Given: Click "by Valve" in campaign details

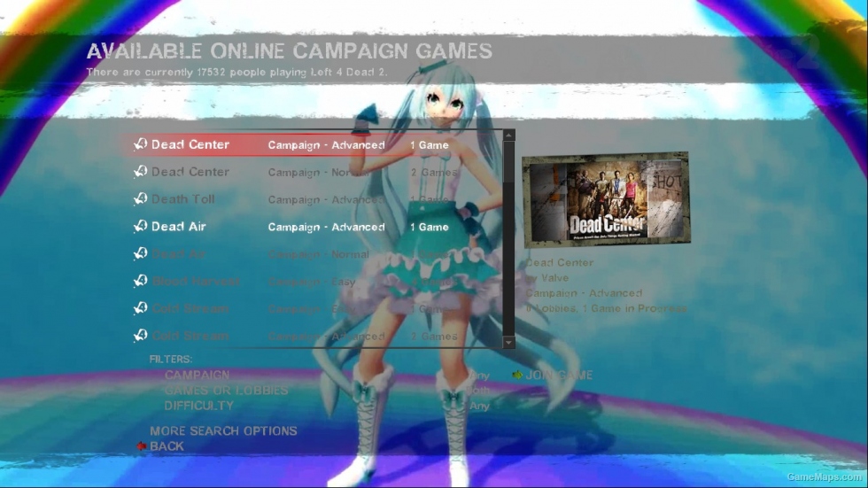Looking at the screenshot, I should [547, 278].
